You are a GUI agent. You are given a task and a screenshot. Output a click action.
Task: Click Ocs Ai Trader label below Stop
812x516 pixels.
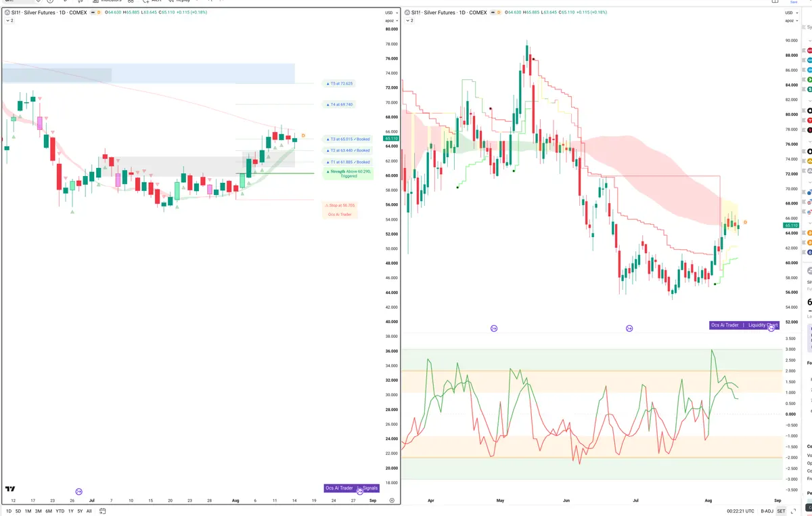point(340,215)
